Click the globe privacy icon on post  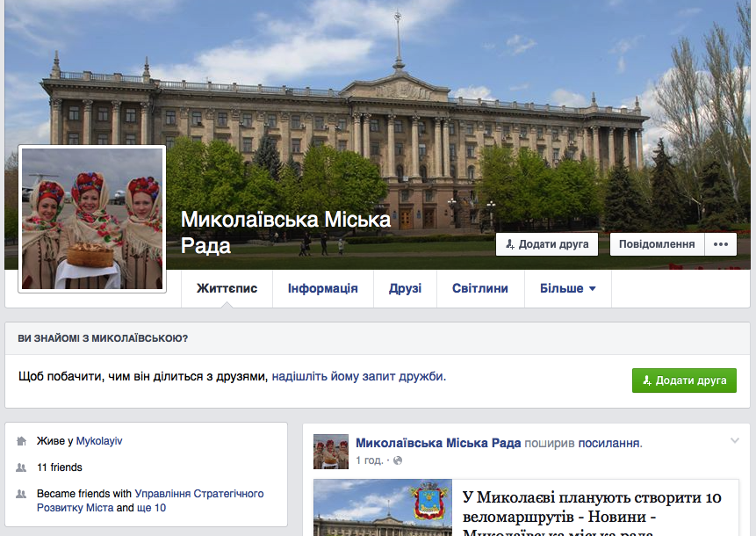coord(398,460)
